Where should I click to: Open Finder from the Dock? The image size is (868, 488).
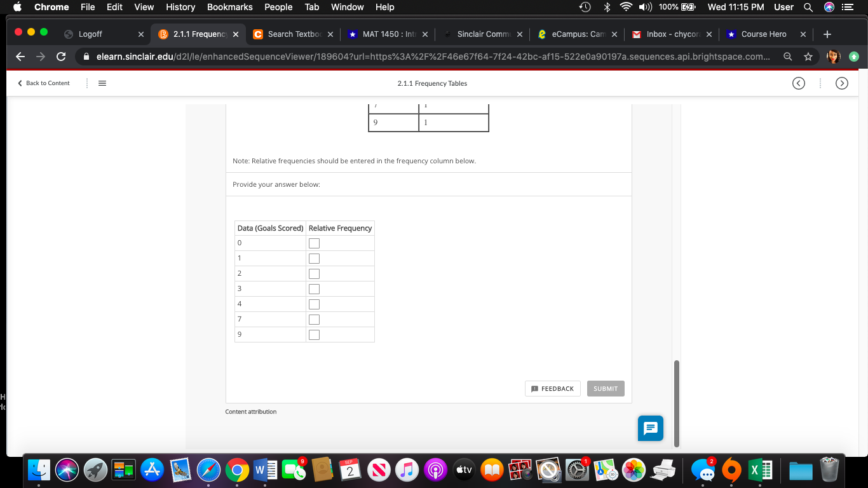click(x=39, y=470)
